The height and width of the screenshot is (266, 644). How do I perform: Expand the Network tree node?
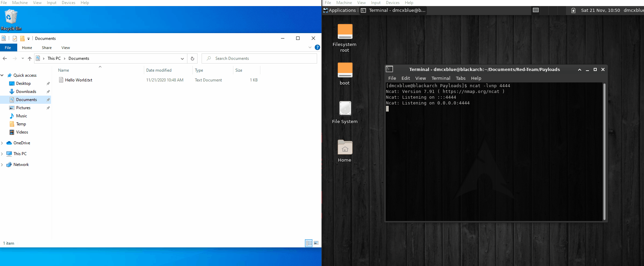pyautogui.click(x=2, y=165)
